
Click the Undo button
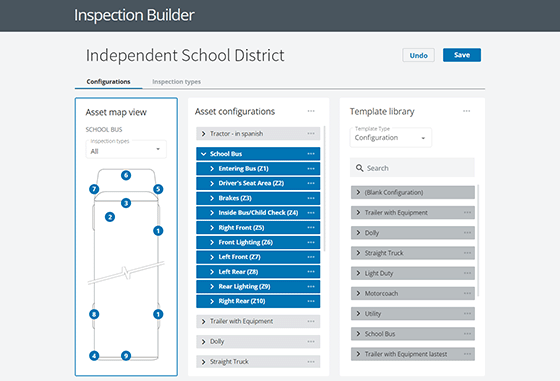[x=419, y=55]
